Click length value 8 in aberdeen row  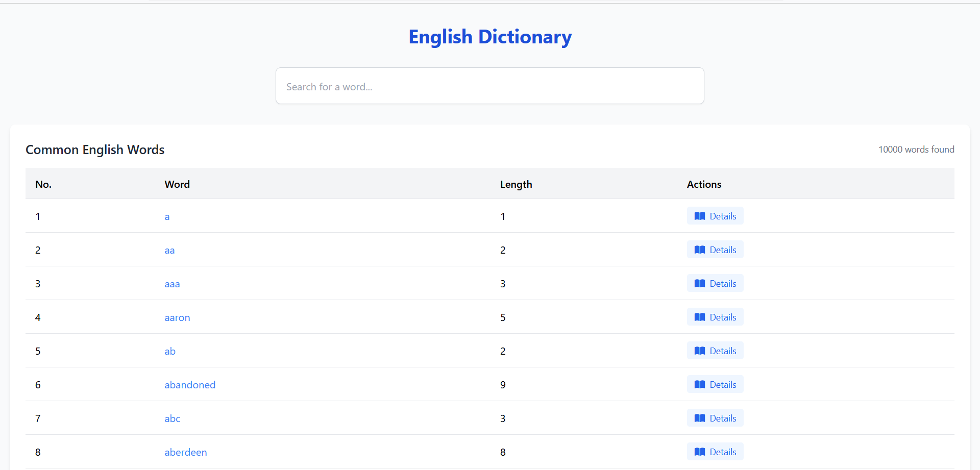(503, 453)
